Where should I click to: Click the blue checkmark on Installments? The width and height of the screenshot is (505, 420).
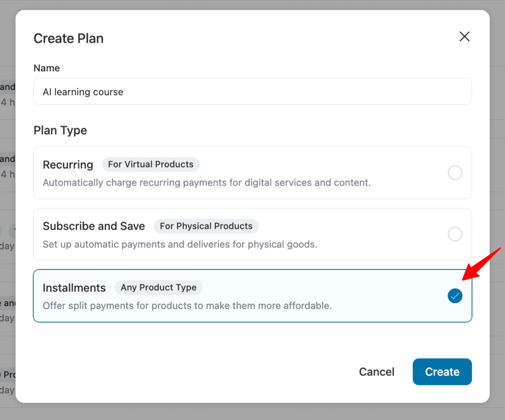click(455, 296)
